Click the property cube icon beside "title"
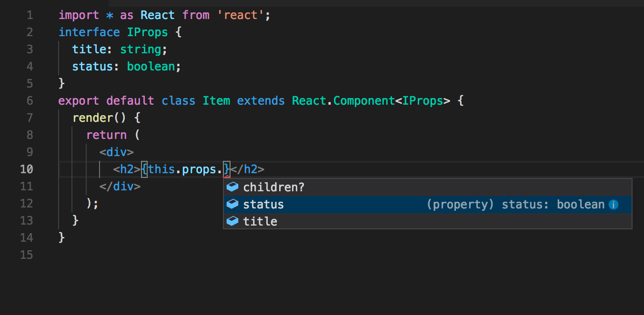This screenshot has height=315, width=644. tap(232, 221)
